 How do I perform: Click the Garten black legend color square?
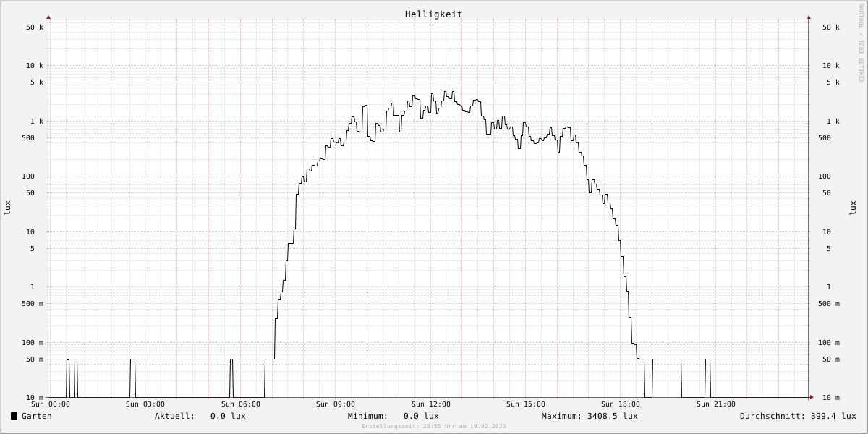point(14,416)
